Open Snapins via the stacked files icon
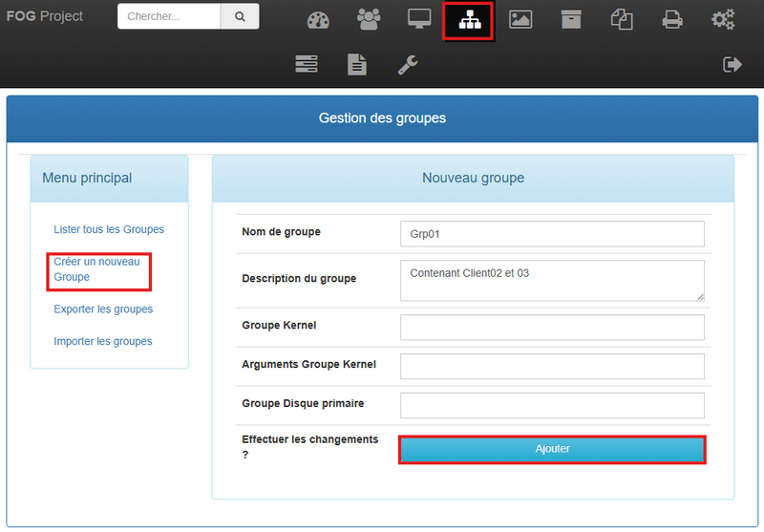This screenshot has width=764, height=532. click(622, 19)
